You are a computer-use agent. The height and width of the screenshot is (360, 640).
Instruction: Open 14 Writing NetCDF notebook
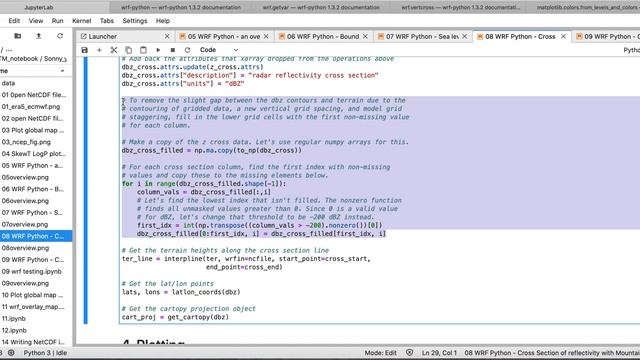coord(36,342)
